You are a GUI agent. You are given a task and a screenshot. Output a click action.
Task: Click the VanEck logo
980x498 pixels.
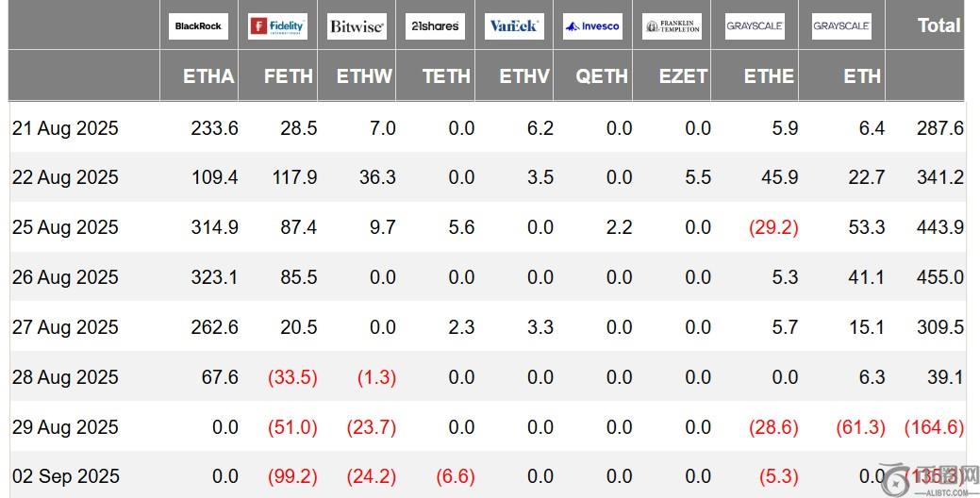[514, 26]
